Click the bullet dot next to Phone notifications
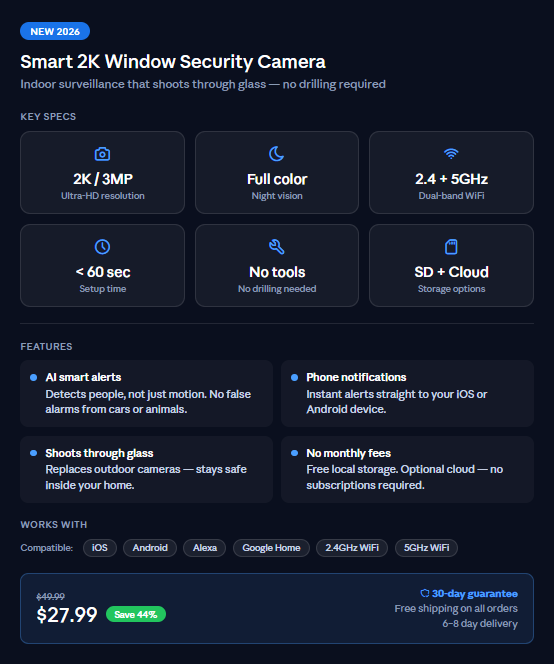This screenshot has height=664, width=554. click(x=294, y=377)
